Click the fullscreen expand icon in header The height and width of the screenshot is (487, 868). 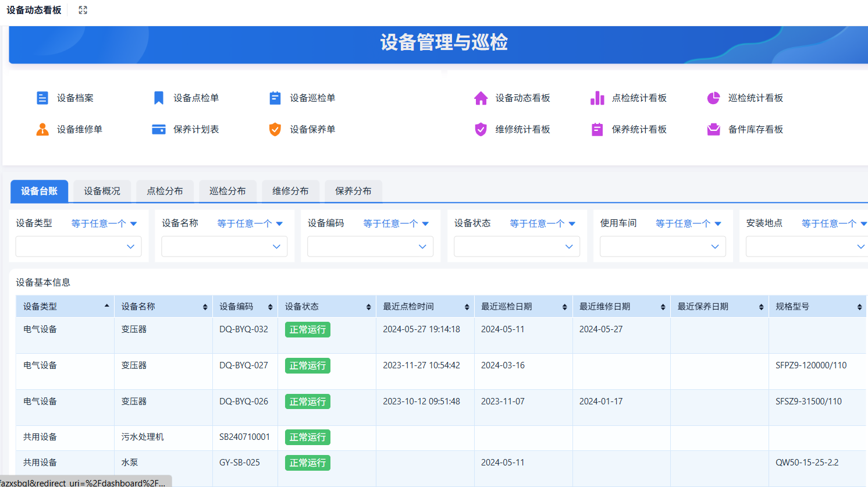pos(83,9)
